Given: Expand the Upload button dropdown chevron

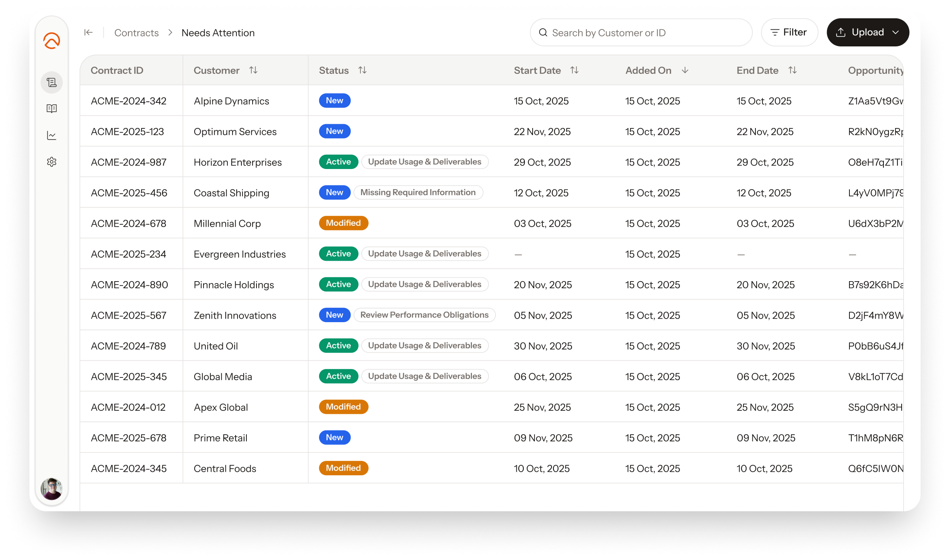Looking at the screenshot, I should point(896,32).
